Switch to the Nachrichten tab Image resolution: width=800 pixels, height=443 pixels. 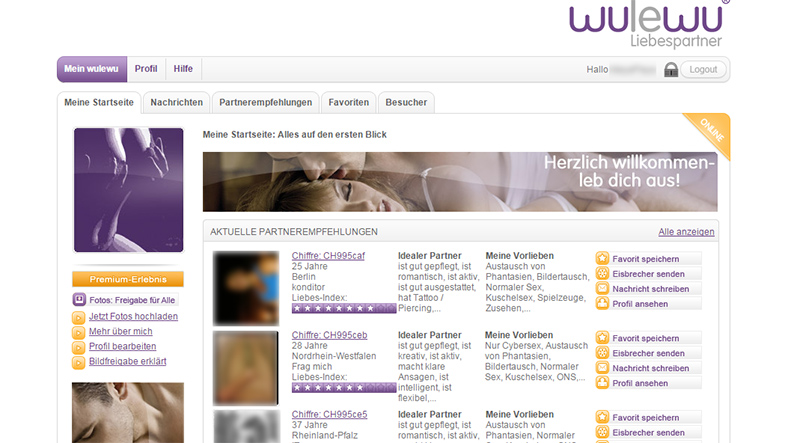[177, 103]
